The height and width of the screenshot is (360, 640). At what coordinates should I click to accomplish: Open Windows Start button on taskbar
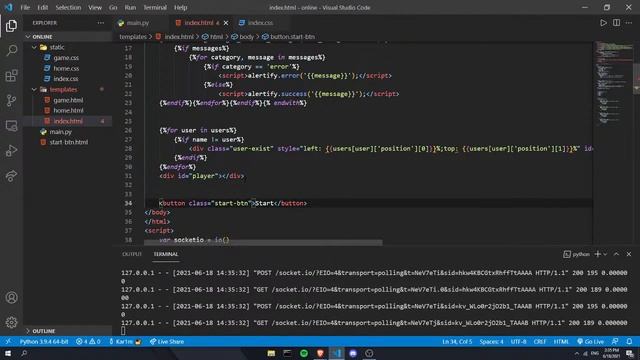click(x=8, y=353)
